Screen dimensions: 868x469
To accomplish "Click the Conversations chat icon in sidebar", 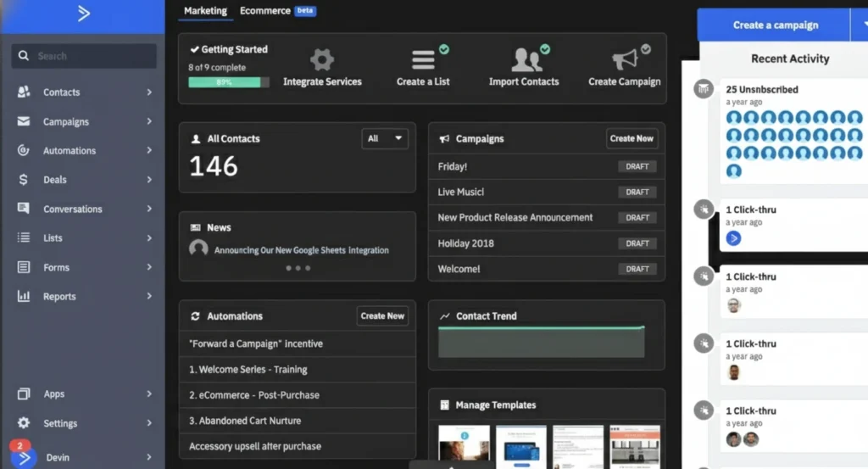I will pos(23,208).
